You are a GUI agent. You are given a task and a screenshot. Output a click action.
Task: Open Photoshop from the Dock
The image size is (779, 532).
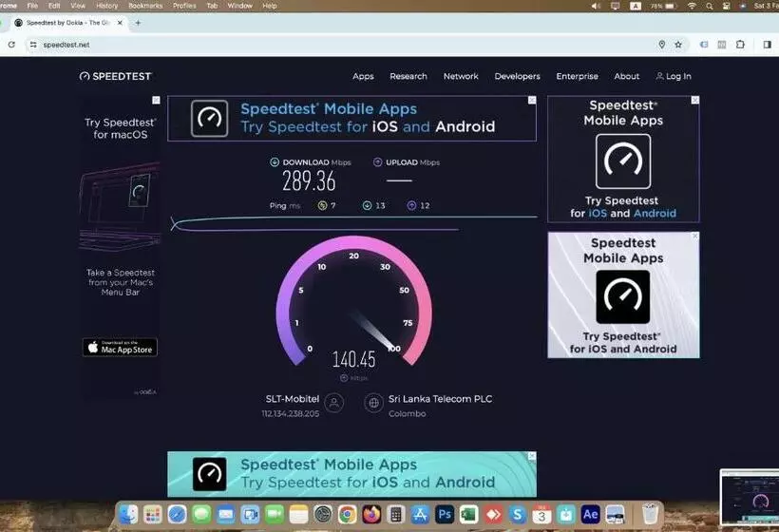click(x=445, y=514)
